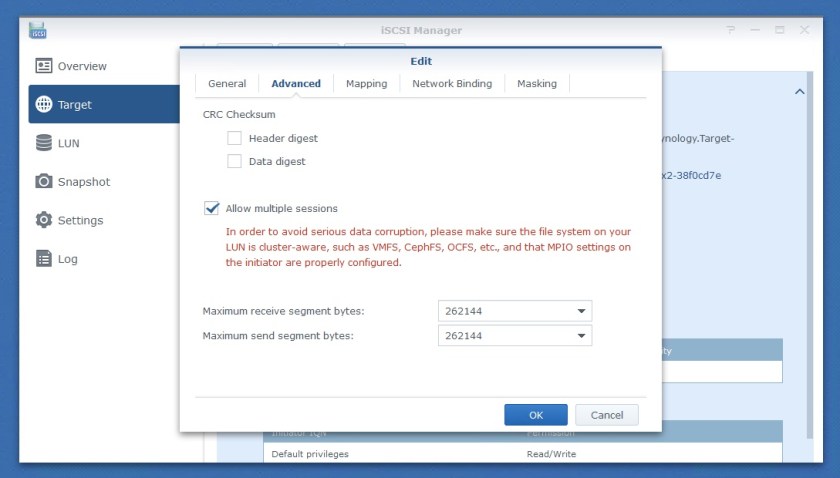Open the LUN database icon
This screenshot has width=840, height=478.
coord(44,143)
